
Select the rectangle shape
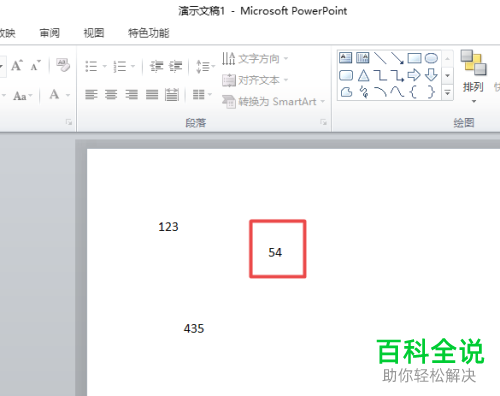click(x=414, y=58)
